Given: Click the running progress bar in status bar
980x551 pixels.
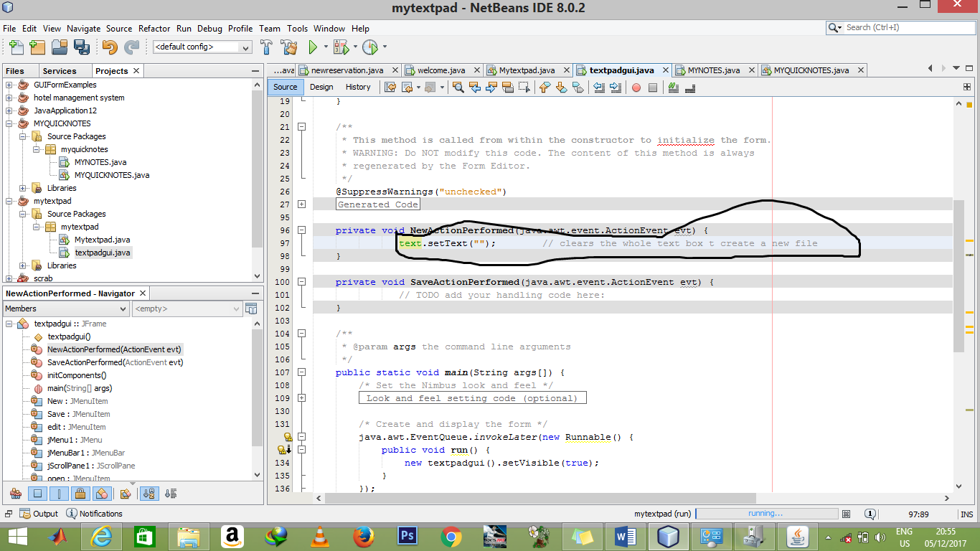Looking at the screenshot, I should [x=766, y=514].
